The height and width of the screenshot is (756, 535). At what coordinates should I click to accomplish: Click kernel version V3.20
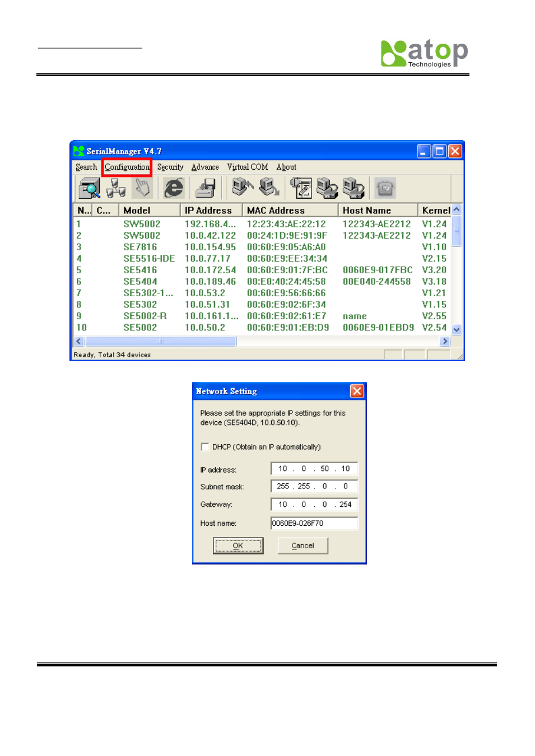coord(434,270)
